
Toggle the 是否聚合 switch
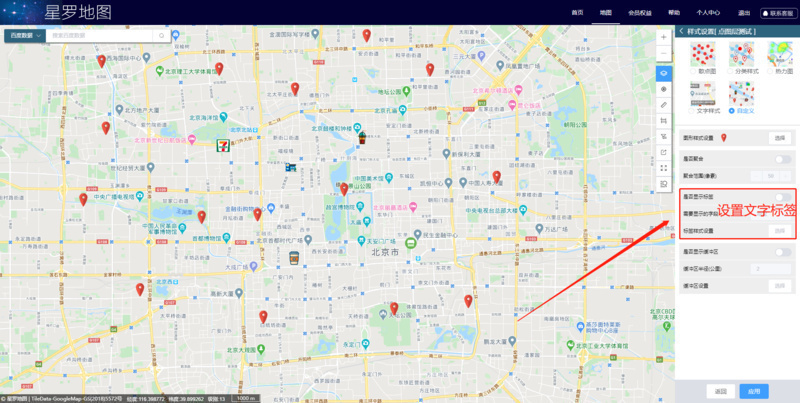[x=783, y=160]
